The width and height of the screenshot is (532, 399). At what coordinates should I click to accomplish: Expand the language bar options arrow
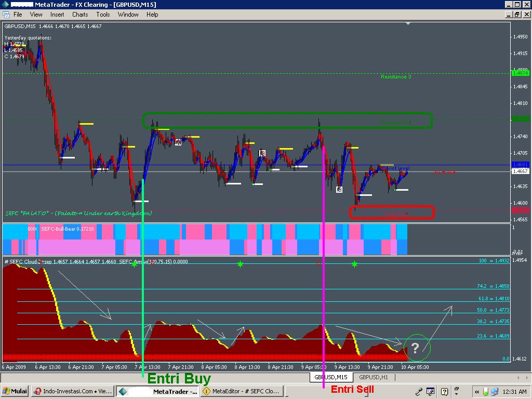click(457, 394)
